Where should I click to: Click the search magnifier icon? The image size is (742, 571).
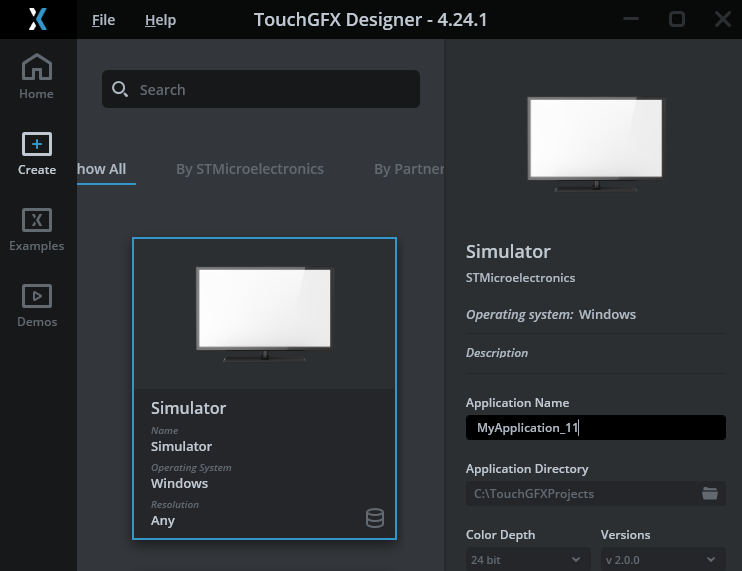120,89
